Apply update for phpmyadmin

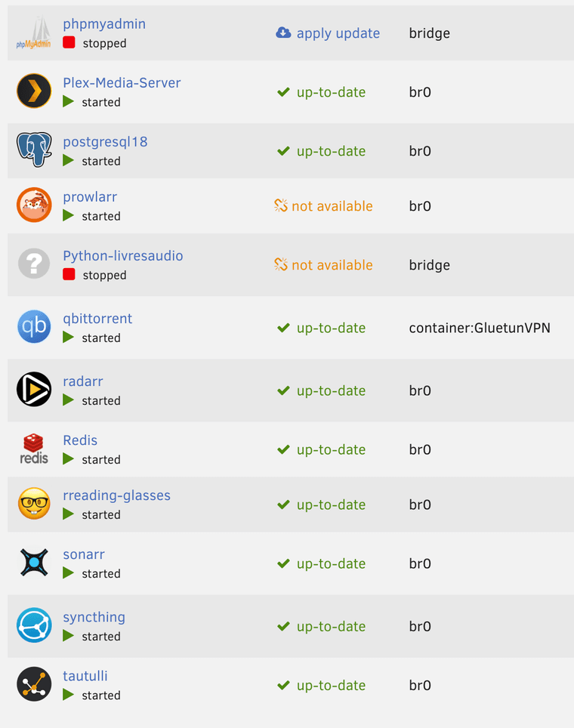pyautogui.click(x=329, y=33)
